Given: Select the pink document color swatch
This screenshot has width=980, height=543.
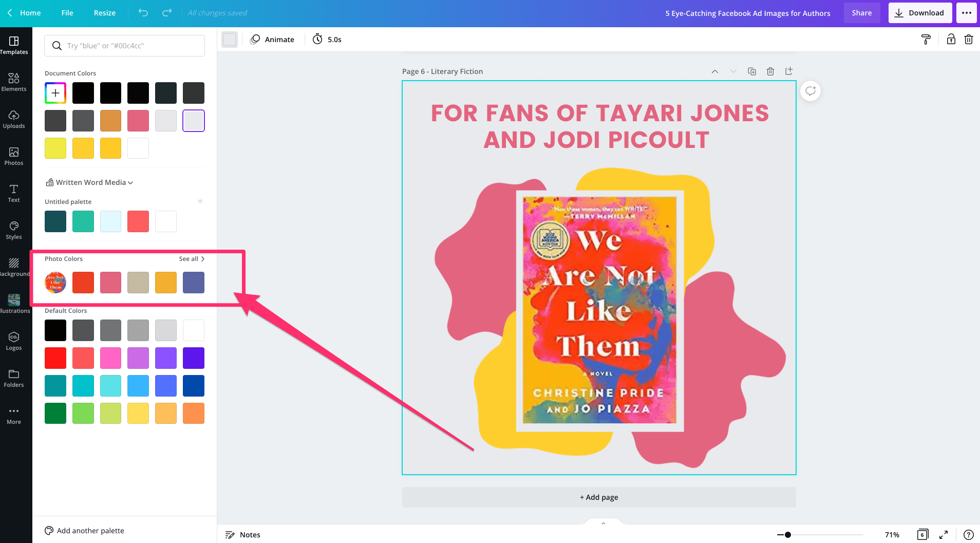Looking at the screenshot, I should coord(138,121).
